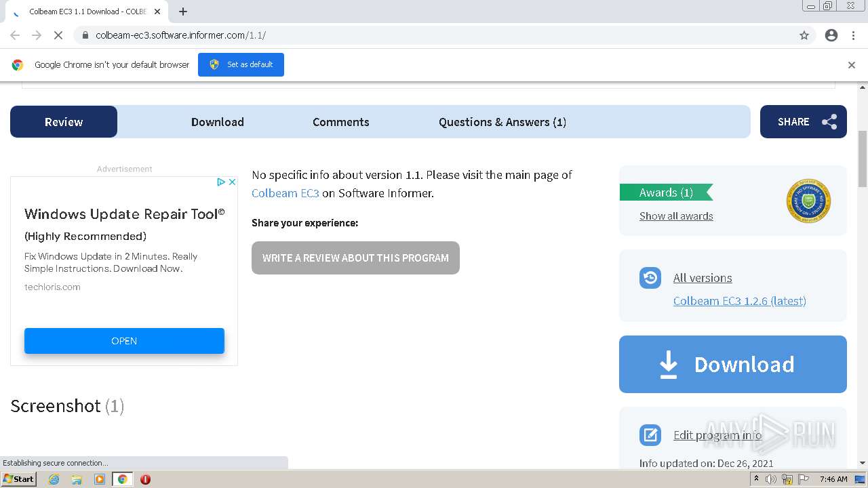Click the Edit program info link
This screenshot has width=868, height=488.
(717, 435)
